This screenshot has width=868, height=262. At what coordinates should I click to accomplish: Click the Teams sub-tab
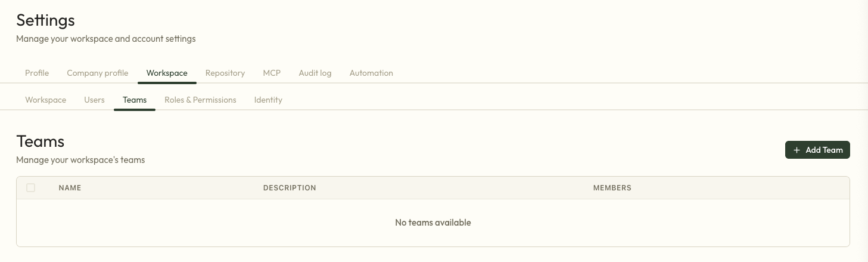(x=135, y=100)
